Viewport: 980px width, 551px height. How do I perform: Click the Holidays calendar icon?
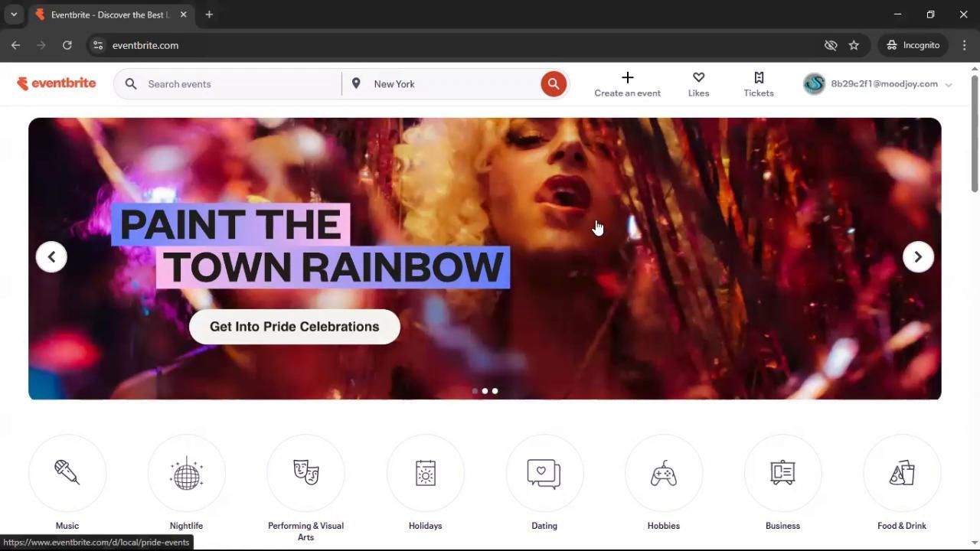click(425, 472)
